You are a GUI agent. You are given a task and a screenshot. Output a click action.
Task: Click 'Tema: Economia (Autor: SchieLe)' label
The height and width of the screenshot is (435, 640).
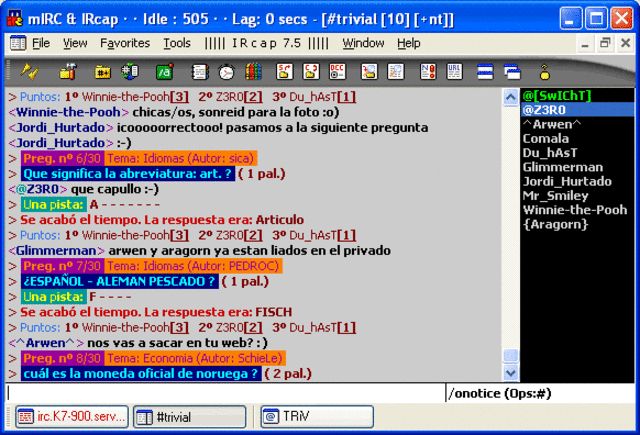pos(195,358)
